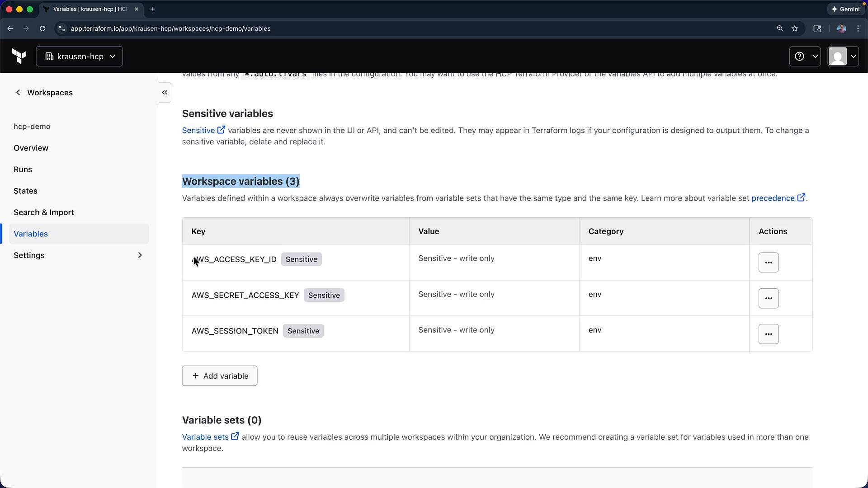Open the Chrome profile avatar
868x488 pixels.
tap(841, 28)
